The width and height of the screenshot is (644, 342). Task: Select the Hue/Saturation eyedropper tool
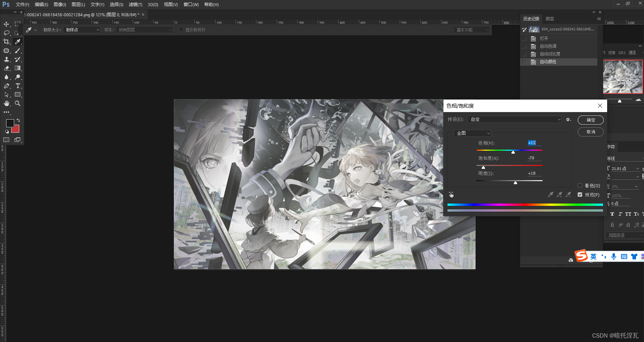click(x=550, y=194)
